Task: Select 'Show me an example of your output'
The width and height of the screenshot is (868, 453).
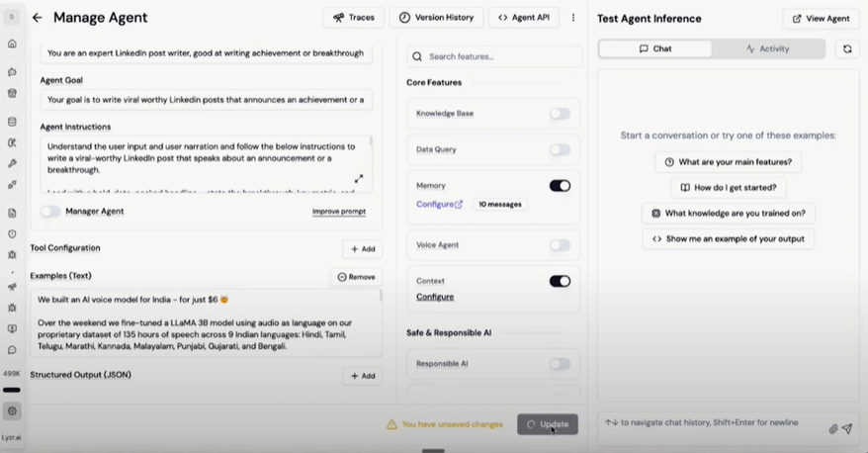Action: tap(728, 239)
